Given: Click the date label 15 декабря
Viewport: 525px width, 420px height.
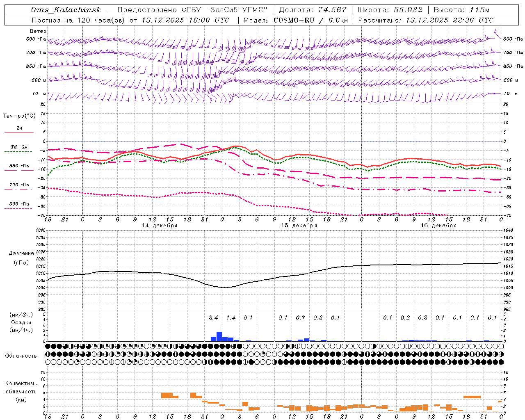Looking at the screenshot, I should [299, 226].
